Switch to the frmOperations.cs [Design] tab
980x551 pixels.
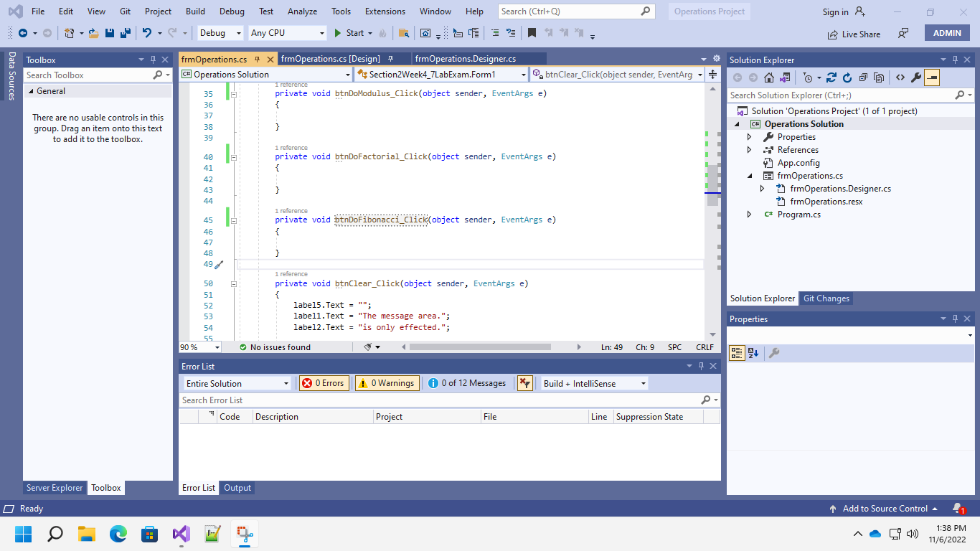click(x=330, y=59)
